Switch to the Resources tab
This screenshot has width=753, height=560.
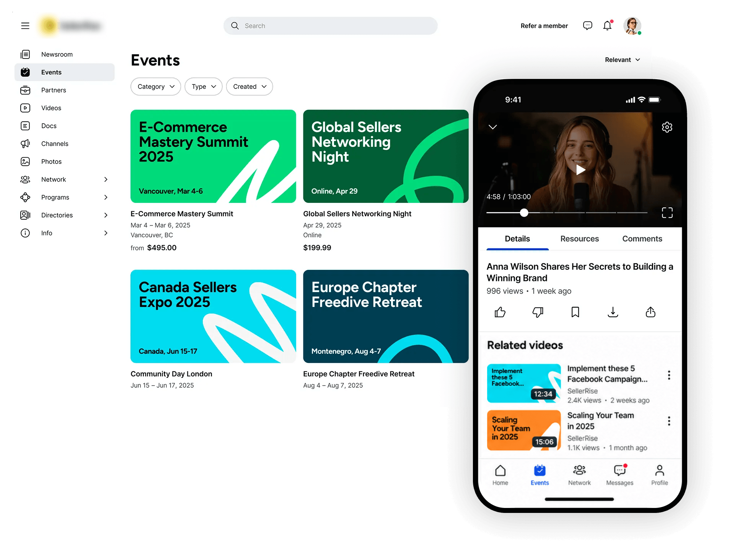[579, 239]
